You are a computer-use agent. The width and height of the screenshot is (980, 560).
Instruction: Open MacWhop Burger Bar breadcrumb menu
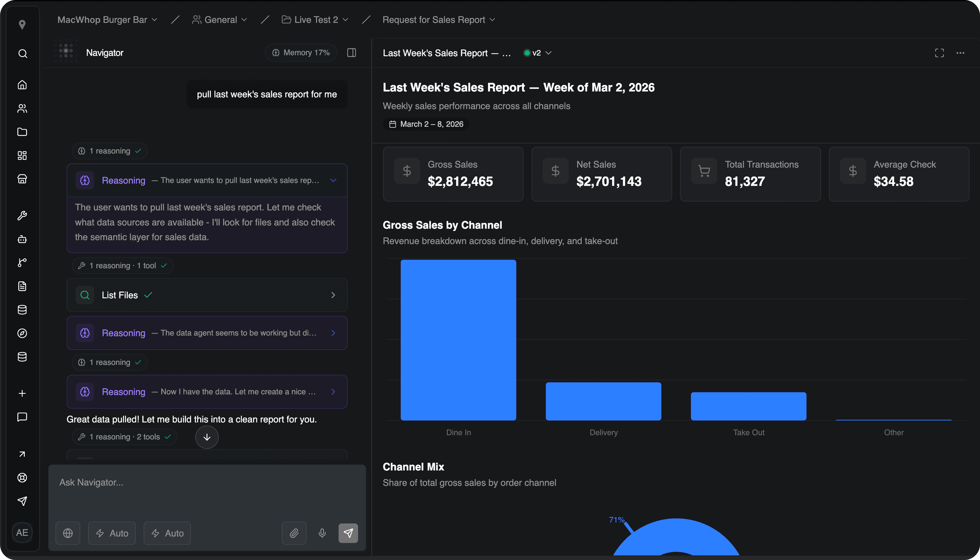(x=107, y=20)
